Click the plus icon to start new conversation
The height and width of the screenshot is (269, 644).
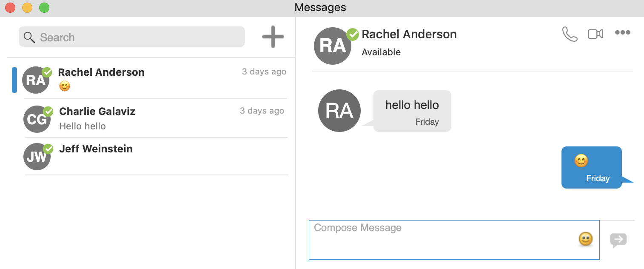[x=273, y=37]
